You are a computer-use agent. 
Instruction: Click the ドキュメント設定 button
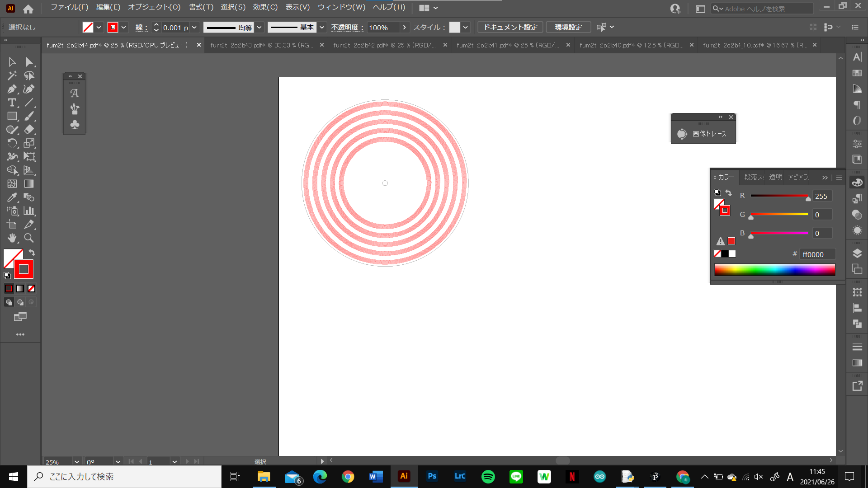coord(510,28)
